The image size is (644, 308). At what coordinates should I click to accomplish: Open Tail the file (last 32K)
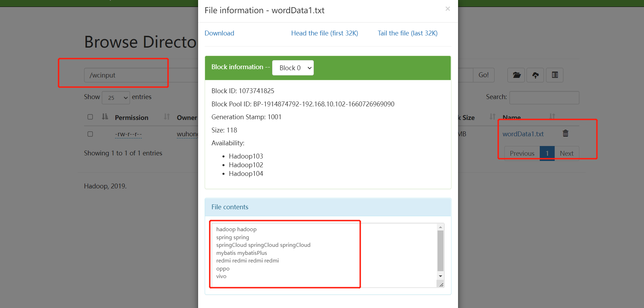click(x=407, y=33)
